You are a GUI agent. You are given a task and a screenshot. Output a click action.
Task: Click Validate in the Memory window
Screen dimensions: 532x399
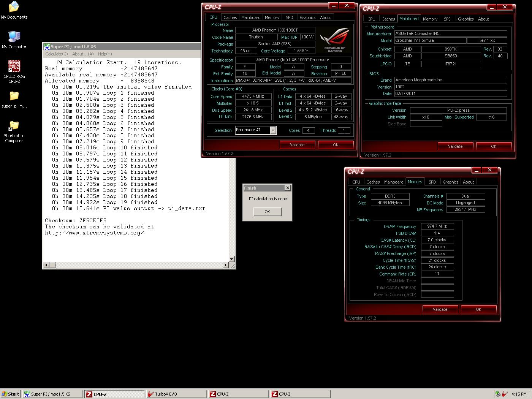click(440, 309)
